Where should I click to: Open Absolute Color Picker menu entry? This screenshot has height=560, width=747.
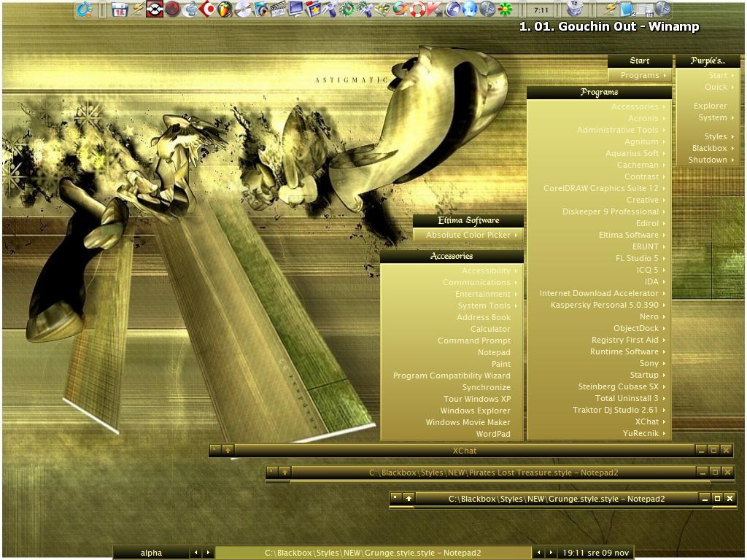point(468,235)
